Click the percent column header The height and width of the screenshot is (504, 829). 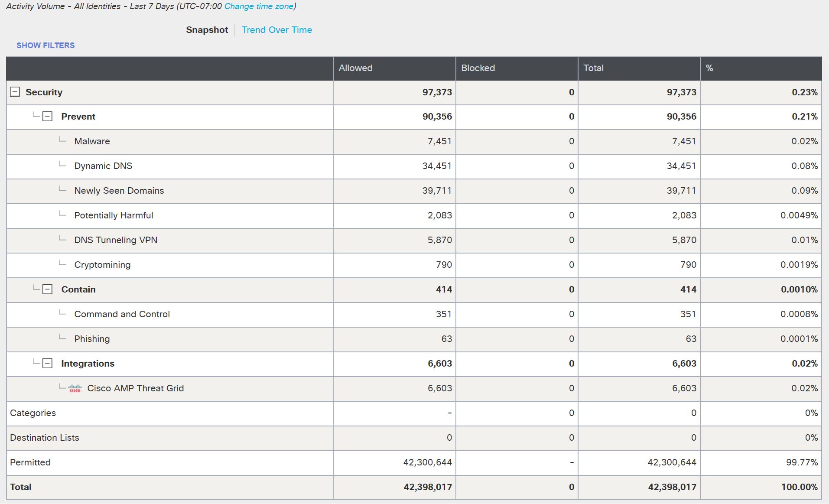point(709,68)
